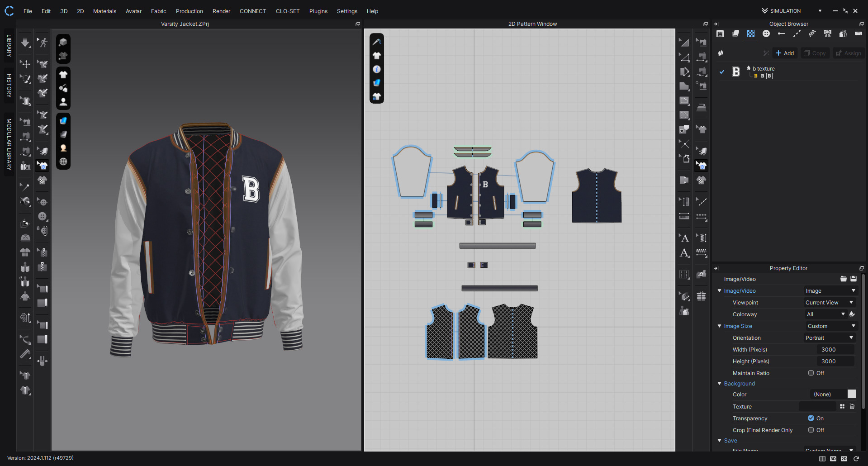Click the refresh icon in the status bar
Viewport: 868px width, 466px height.
856,459
